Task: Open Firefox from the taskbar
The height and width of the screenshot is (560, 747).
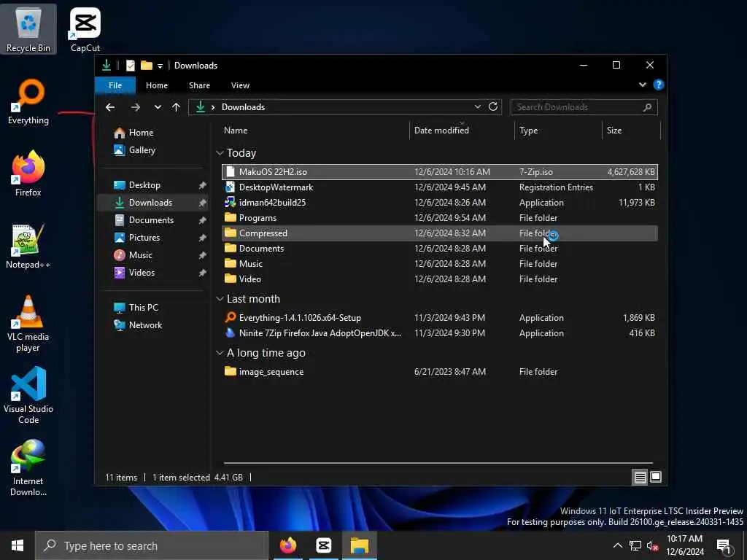Action: (288, 545)
